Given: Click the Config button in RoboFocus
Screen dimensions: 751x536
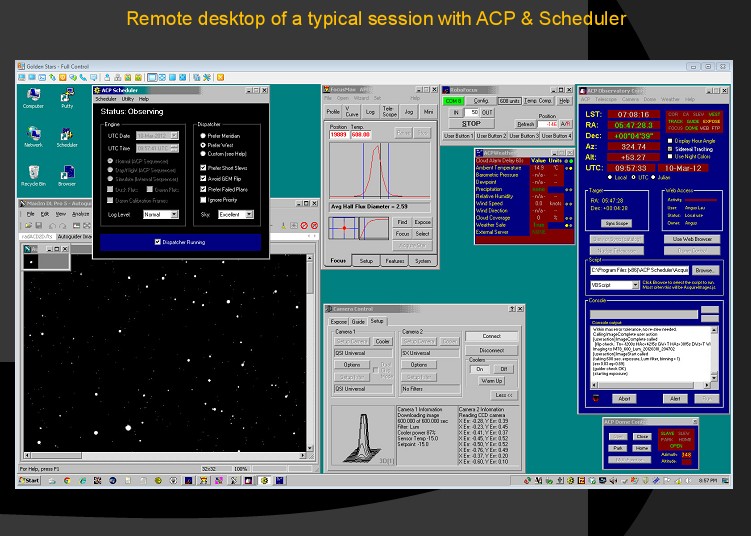Looking at the screenshot, I should (481, 101).
